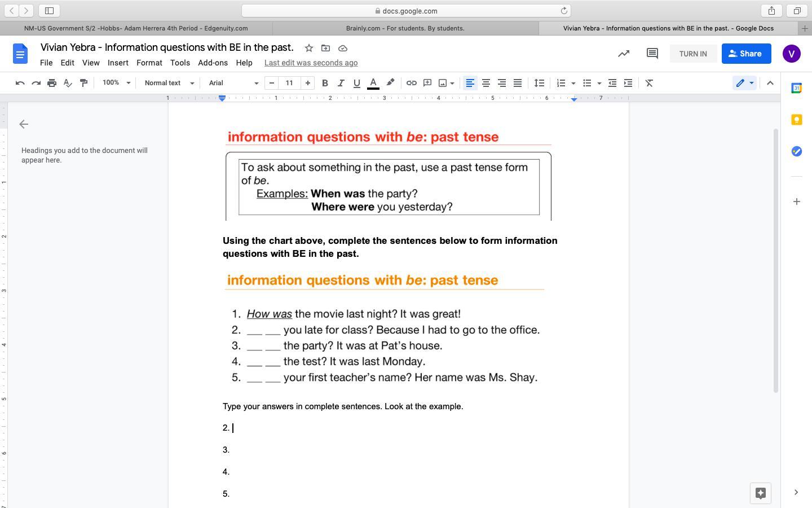Screen dimensions: 812x508
Task: Toggle Underline formatting
Action: 356,83
